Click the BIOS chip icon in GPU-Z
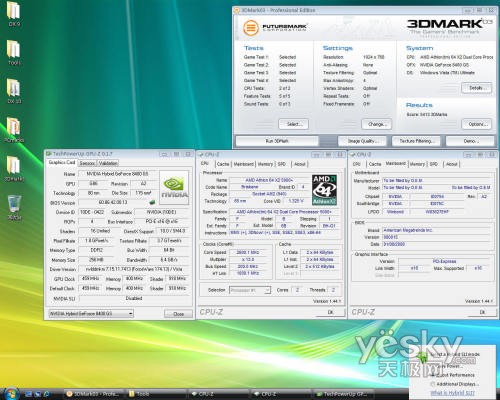 pos(152,202)
